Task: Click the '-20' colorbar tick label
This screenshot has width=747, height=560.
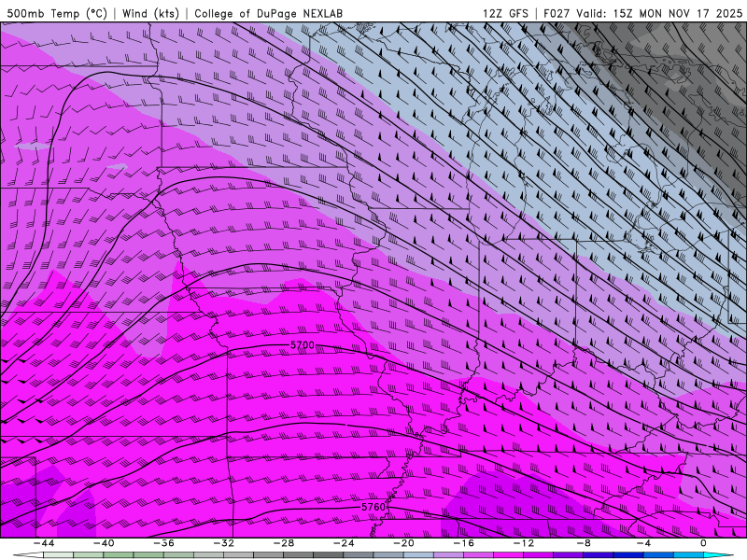Action: (x=404, y=543)
